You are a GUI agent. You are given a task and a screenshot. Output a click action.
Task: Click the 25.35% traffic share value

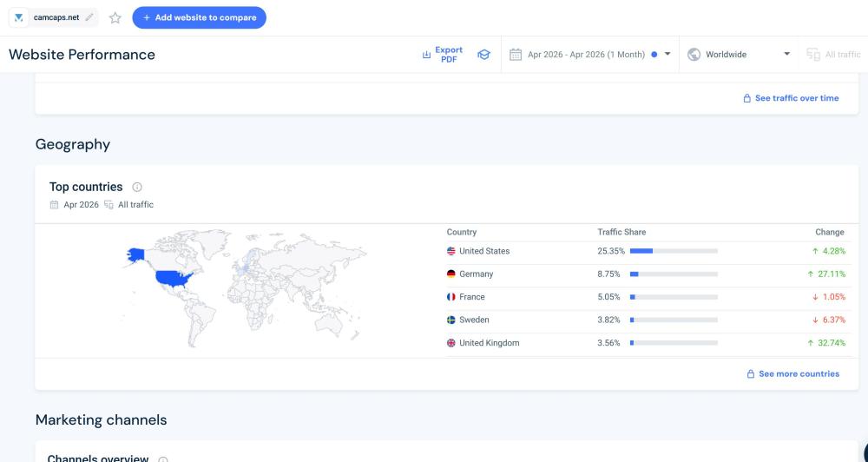pyautogui.click(x=611, y=251)
